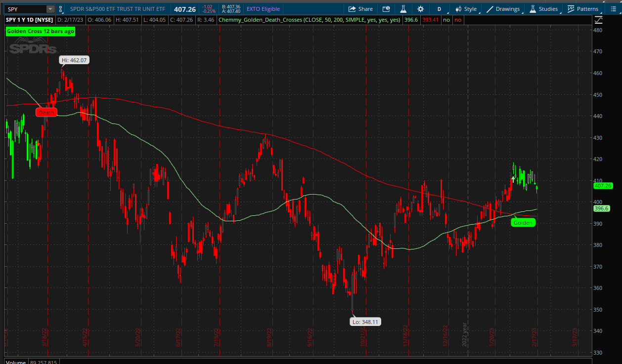Open the Drawings menu
This screenshot has height=364, width=622.
[503, 9]
